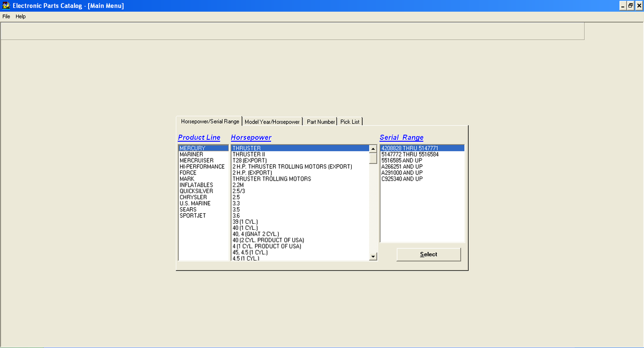
Task: Select FORCE product line
Action: tap(203, 172)
